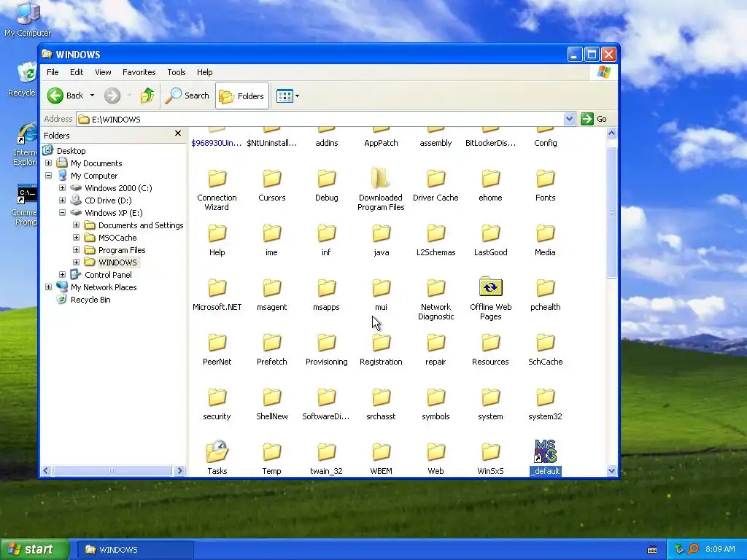Open the Edit menu

coord(76,72)
